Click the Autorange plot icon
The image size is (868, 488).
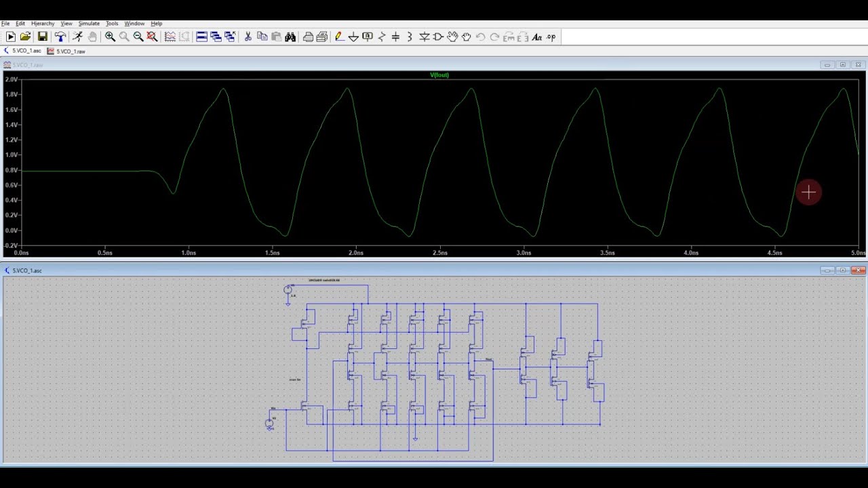click(x=184, y=37)
